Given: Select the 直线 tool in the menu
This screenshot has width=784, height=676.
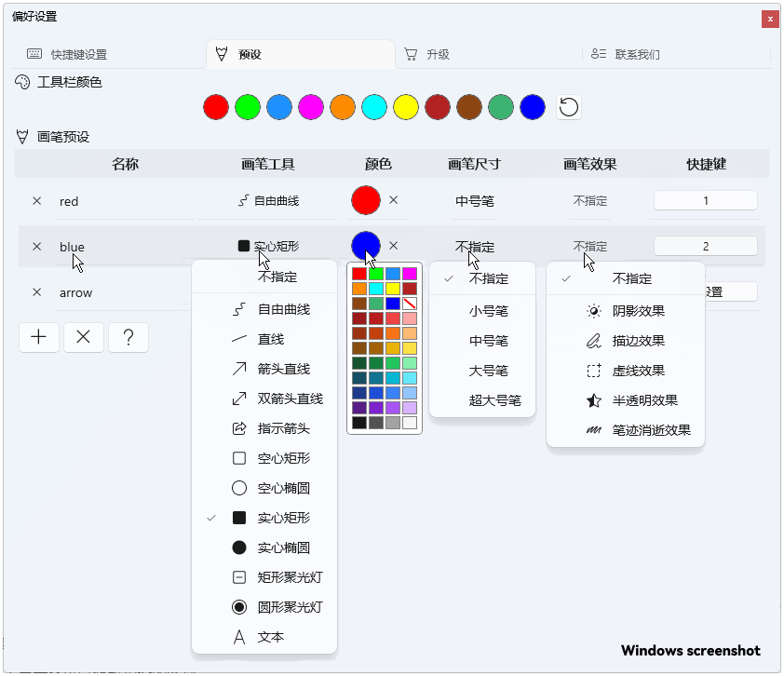Looking at the screenshot, I should coord(264,339).
